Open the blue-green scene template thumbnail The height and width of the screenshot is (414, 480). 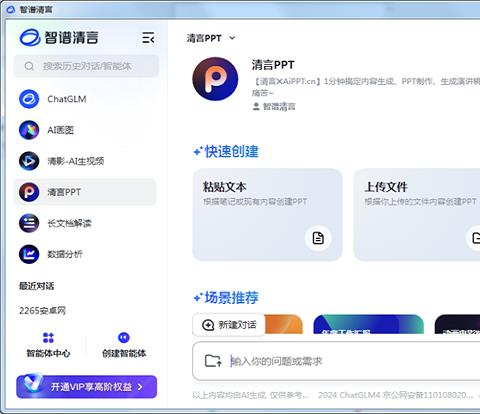[369, 324]
